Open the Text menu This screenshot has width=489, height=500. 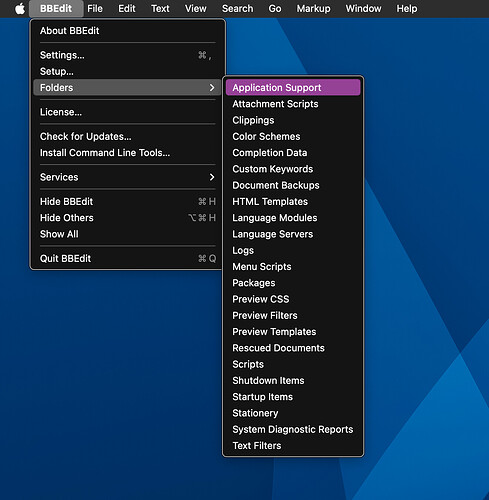point(160,9)
